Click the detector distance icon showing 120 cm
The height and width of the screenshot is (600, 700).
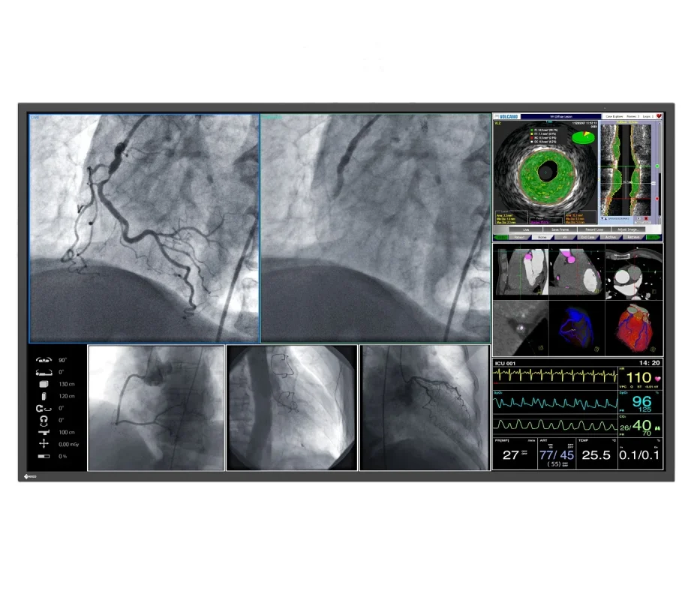(44, 396)
